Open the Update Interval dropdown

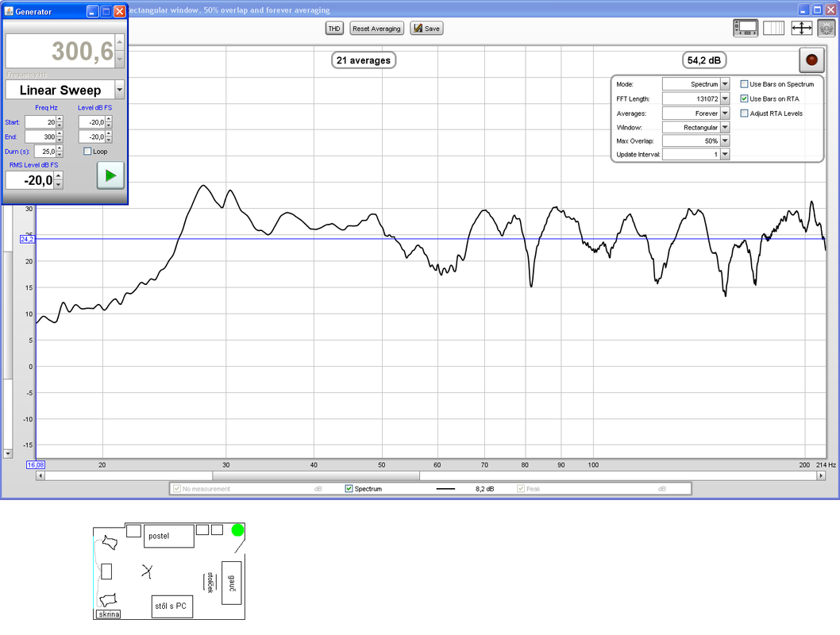(725, 154)
